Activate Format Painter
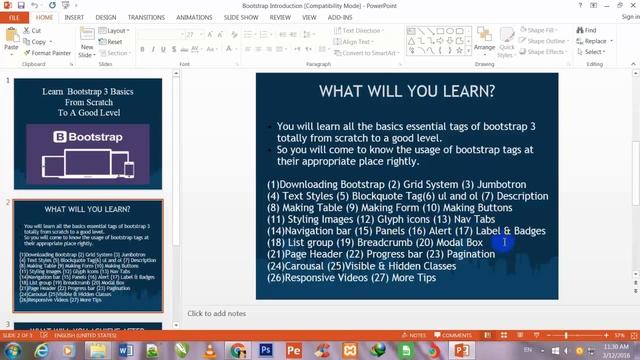The width and height of the screenshot is (640, 360). pos(47,53)
